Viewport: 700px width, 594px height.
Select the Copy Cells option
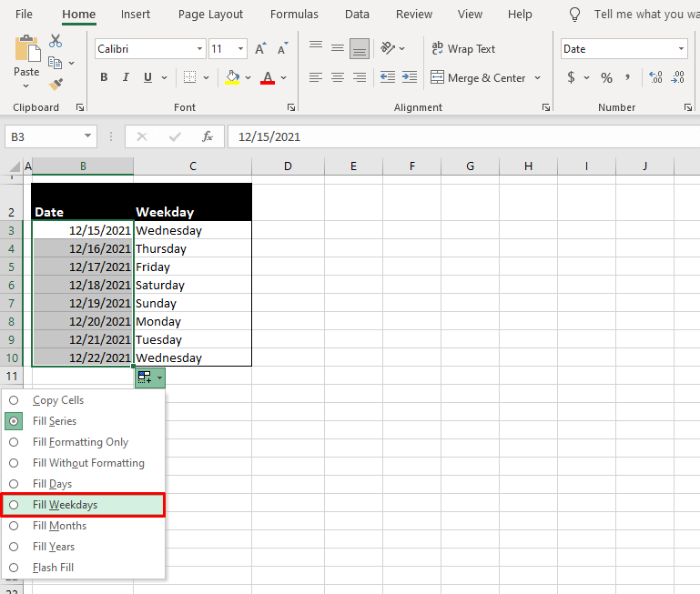click(x=84, y=400)
